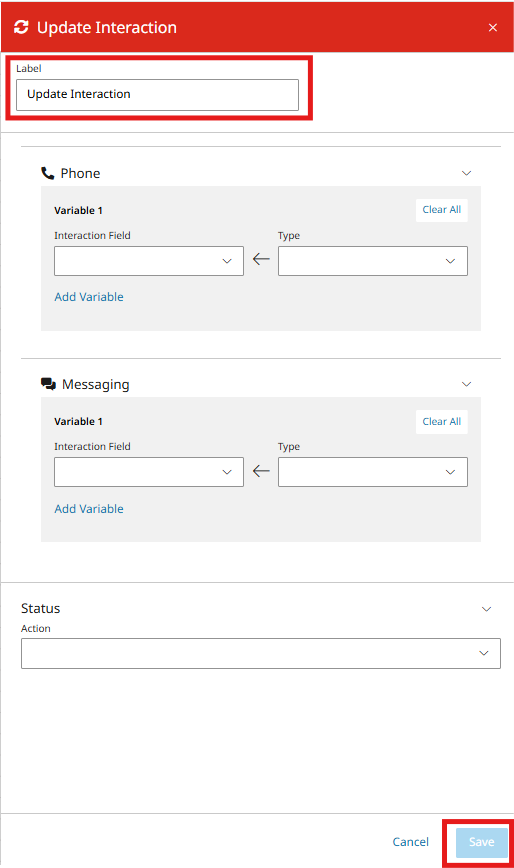This screenshot has height=868, width=514.
Task: Open Phone Interaction Field dropdown
Action: click(149, 261)
